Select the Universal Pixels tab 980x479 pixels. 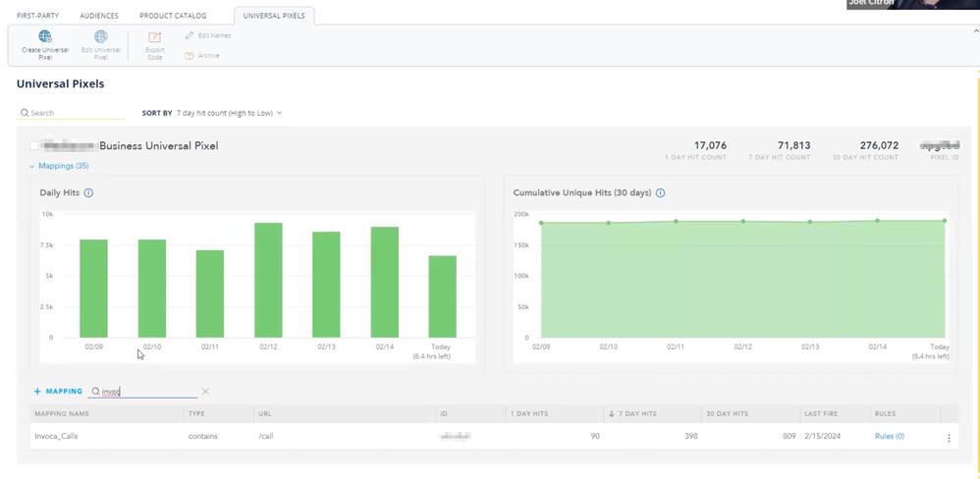(274, 16)
